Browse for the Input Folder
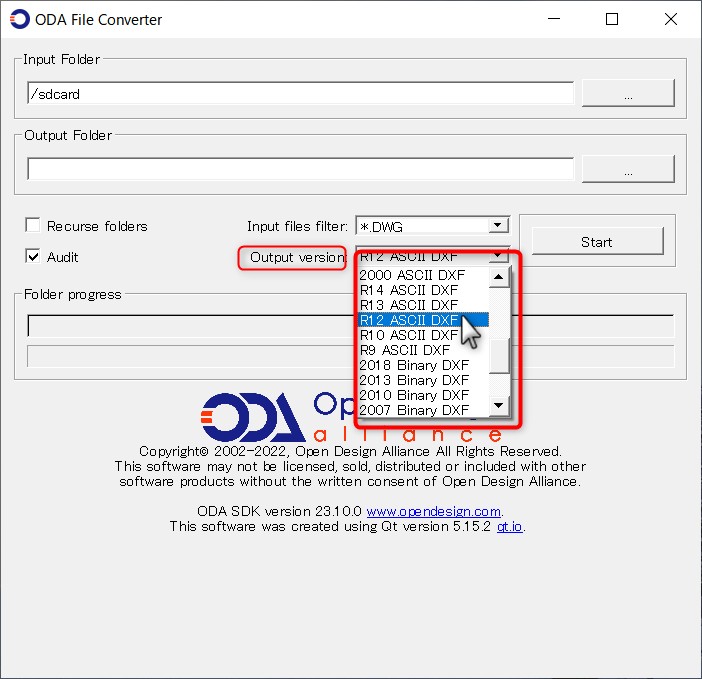 628,94
